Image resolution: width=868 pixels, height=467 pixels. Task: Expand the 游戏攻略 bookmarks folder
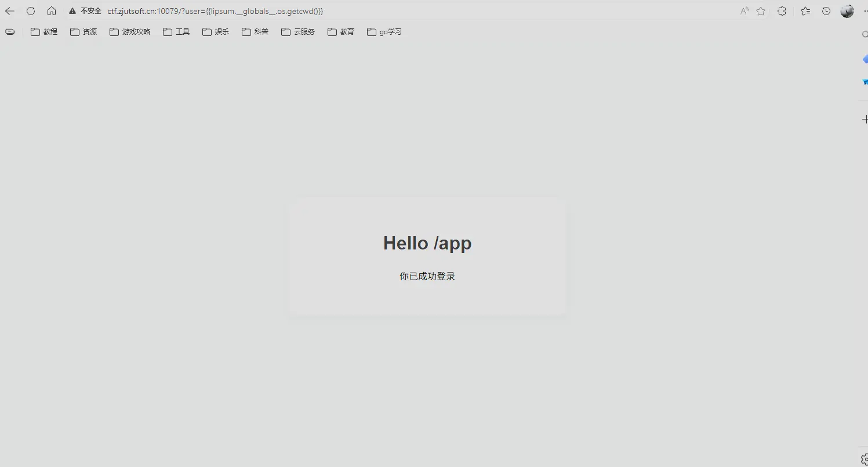coord(130,31)
